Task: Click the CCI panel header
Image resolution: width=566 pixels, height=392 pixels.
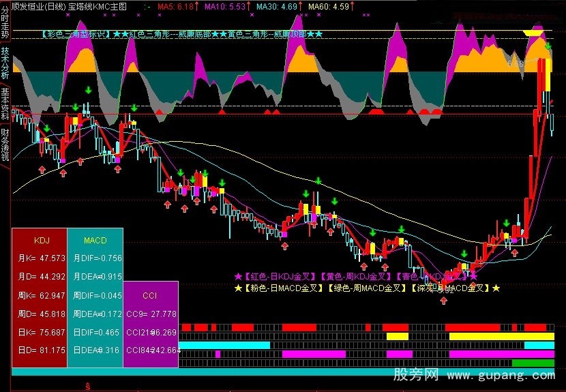Action: pos(150,296)
